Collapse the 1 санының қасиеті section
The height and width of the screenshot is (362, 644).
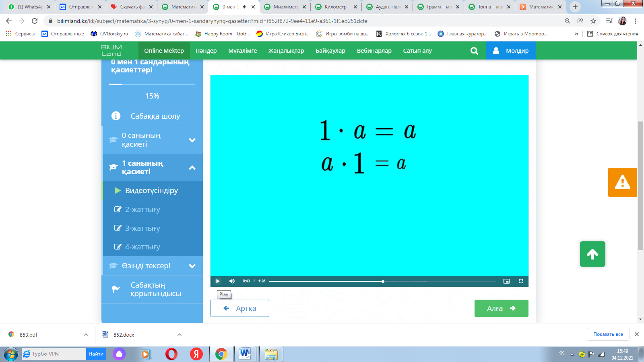pyautogui.click(x=152, y=167)
